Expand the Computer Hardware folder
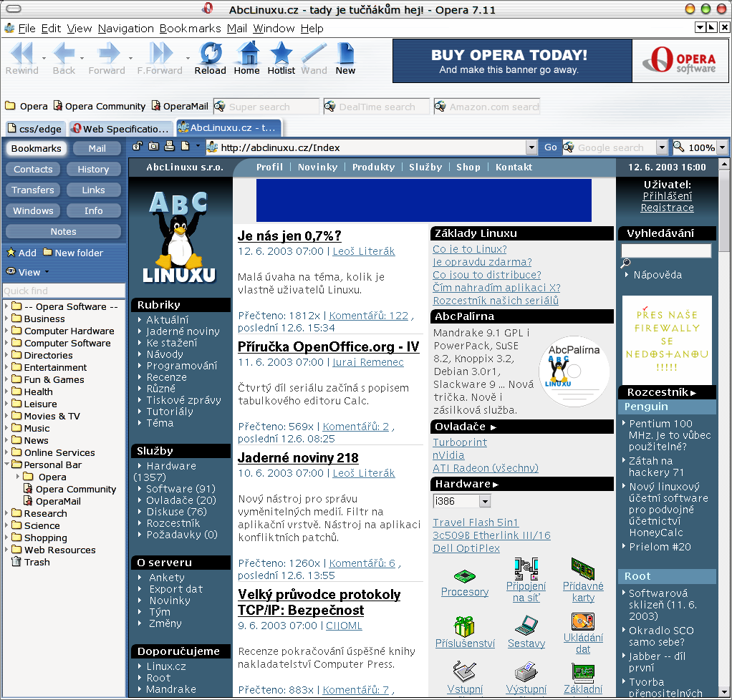Viewport: 732px width, 700px height. 6,331
